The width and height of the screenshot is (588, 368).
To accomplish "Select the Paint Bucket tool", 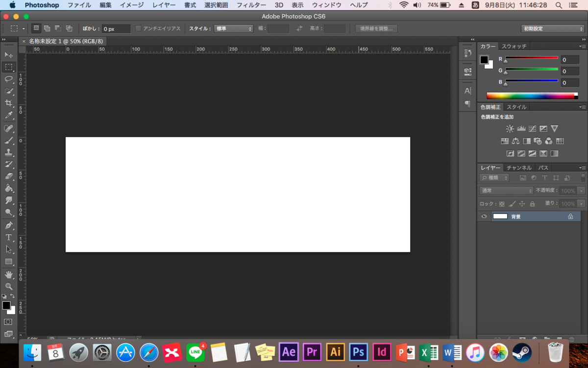I will click(9, 188).
